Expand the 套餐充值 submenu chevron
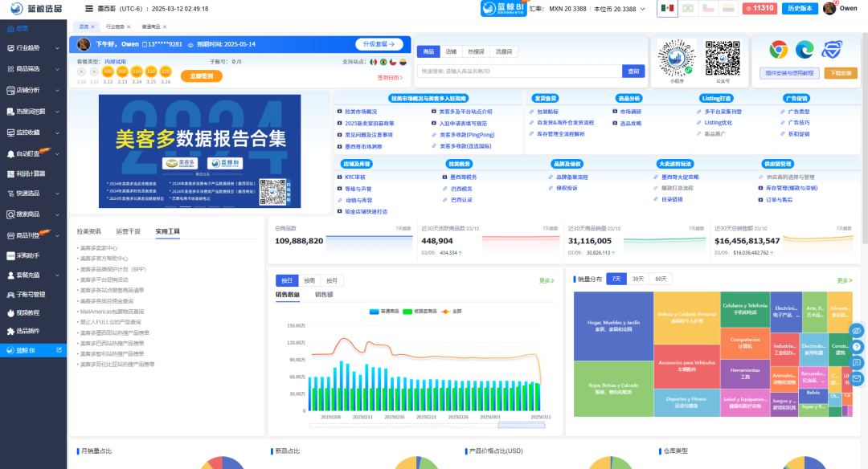Image resolution: width=868 pixels, height=469 pixels. (57, 275)
